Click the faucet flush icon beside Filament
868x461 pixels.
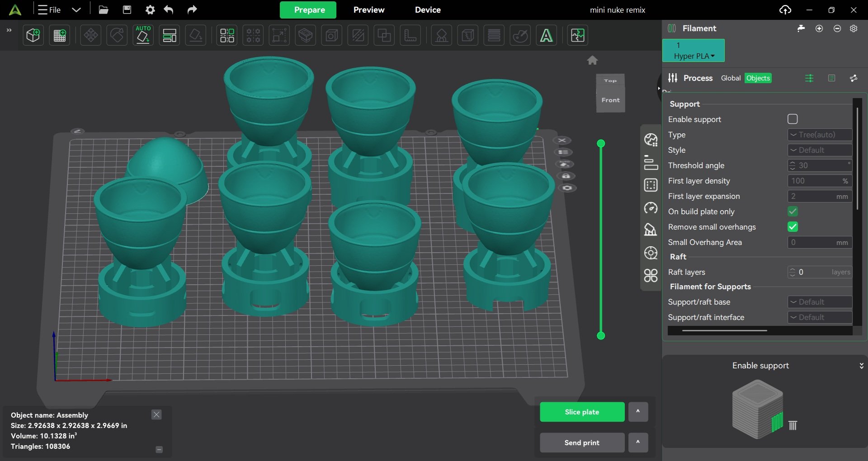click(x=801, y=28)
